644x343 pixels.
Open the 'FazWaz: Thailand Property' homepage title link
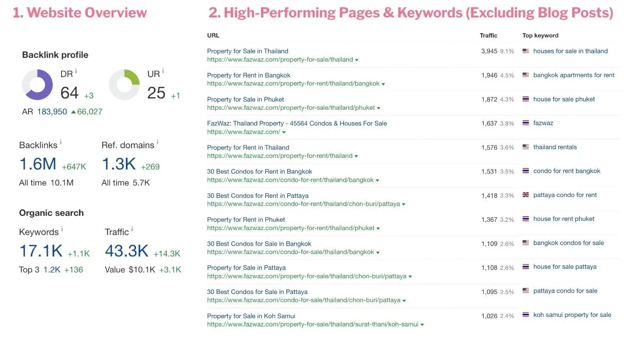[297, 124]
